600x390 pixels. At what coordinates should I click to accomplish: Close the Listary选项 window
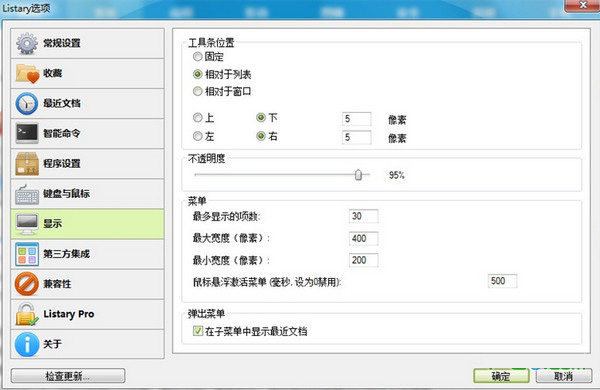click(583, 5)
